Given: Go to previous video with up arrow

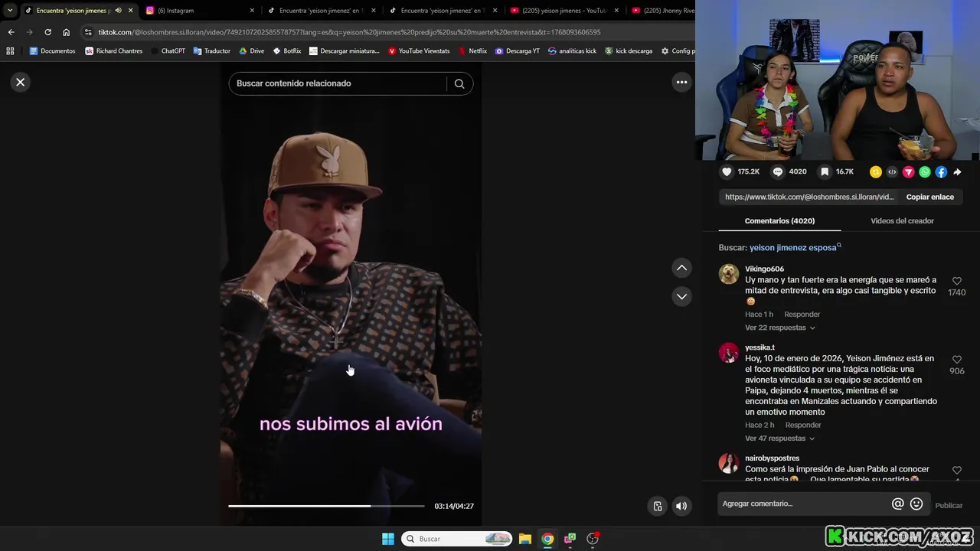Looking at the screenshot, I should pos(681,268).
